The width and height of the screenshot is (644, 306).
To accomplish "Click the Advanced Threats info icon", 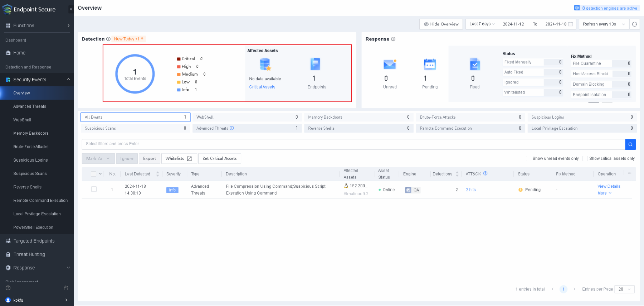I will (232, 128).
